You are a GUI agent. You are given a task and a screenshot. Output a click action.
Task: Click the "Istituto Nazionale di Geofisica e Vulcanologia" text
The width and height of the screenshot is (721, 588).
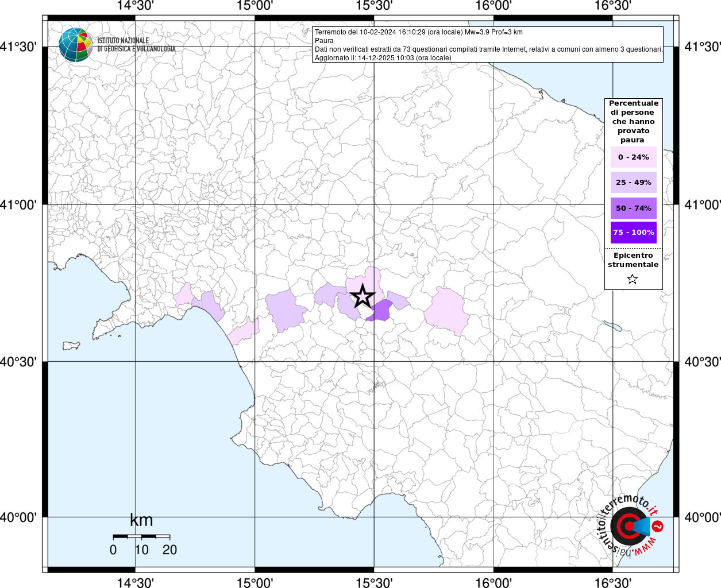(136, 45)
